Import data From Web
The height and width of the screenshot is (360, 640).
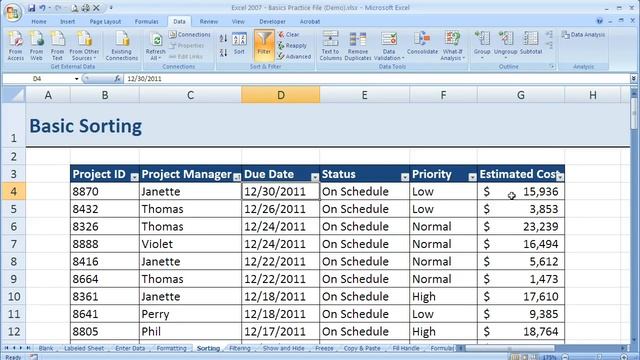(36, 46)
